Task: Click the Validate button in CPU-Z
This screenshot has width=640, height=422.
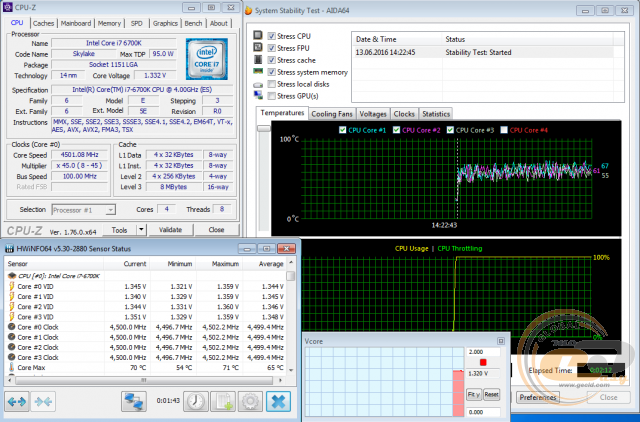Action: pyautogui.click(x=170, y=230)
